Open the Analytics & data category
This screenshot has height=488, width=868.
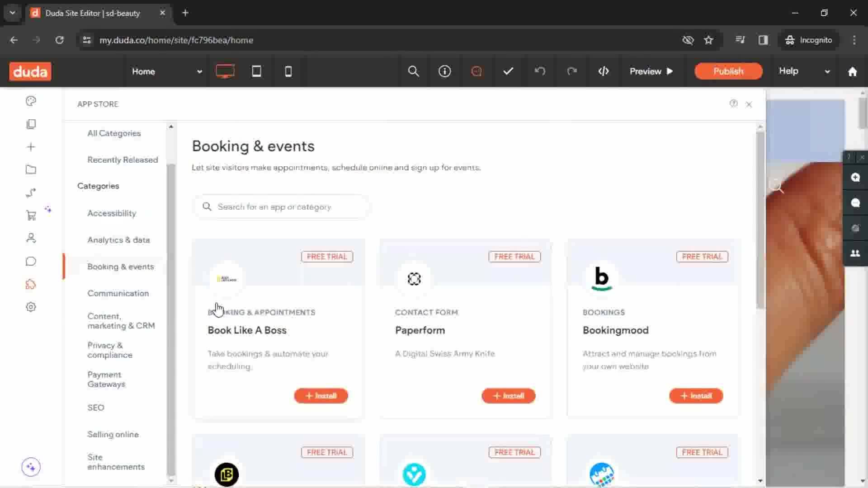[118, 240]
